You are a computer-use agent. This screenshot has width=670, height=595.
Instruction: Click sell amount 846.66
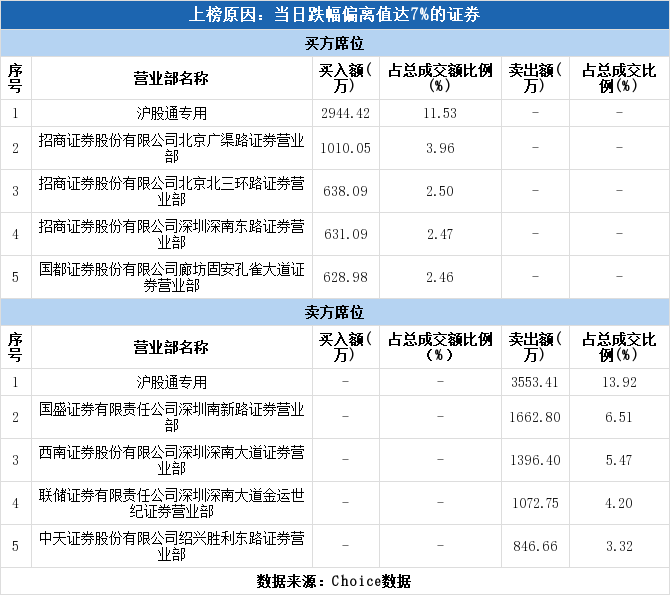tap(535, 546)
